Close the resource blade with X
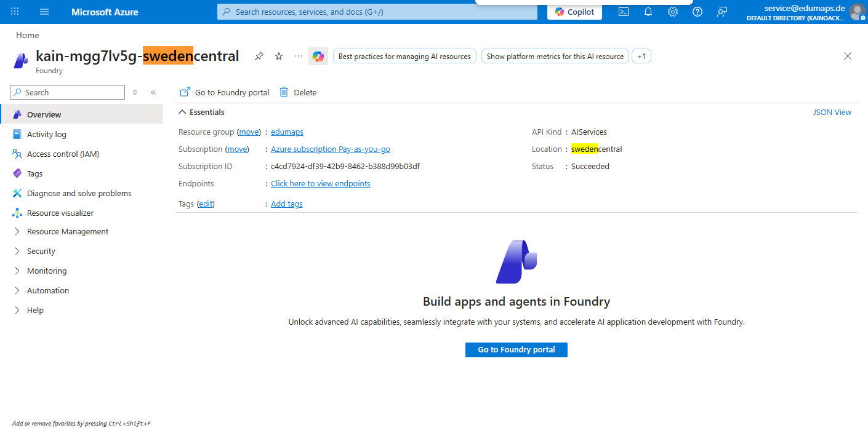This screenshot has width=868, height=428. [x=848, y=56]
